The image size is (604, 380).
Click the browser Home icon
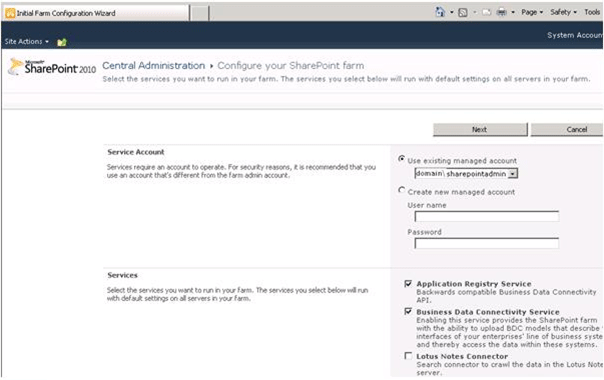point(440,12)
